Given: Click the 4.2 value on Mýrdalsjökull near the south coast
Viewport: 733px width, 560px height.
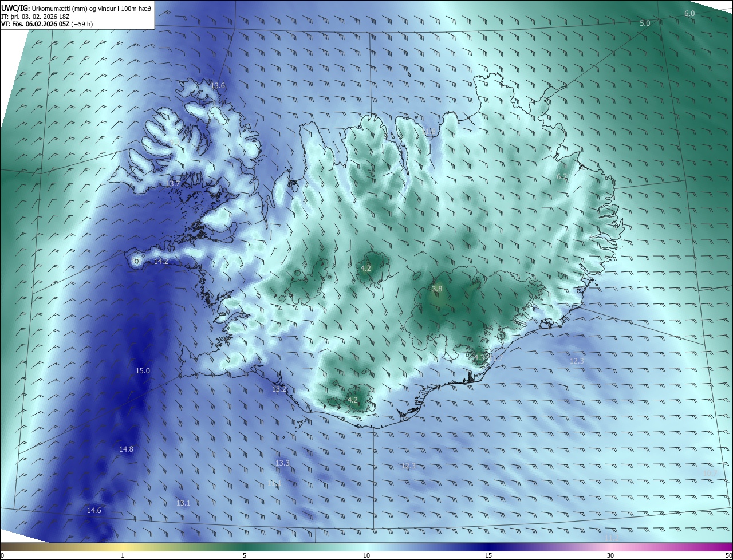Looking at the screenshot, I should (x=353, y=400).
